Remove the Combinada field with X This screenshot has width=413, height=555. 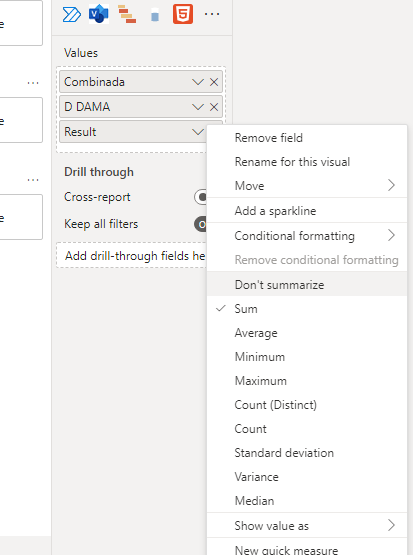point(214,82)
